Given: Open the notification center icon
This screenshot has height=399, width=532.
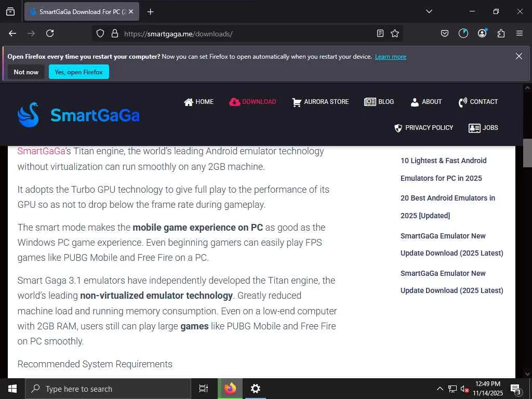Looking at the screenshot, I should 516,389.
